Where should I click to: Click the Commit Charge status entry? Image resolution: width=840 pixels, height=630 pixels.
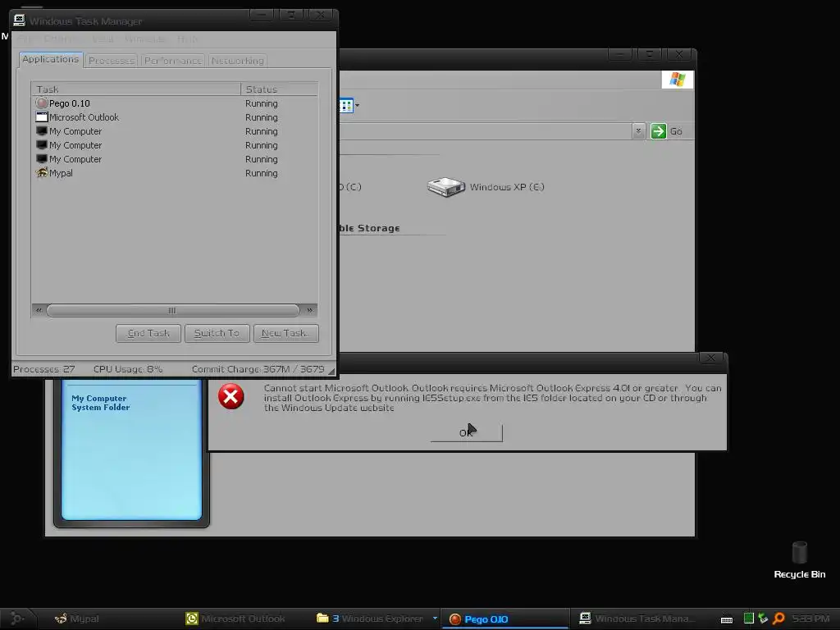258,369
